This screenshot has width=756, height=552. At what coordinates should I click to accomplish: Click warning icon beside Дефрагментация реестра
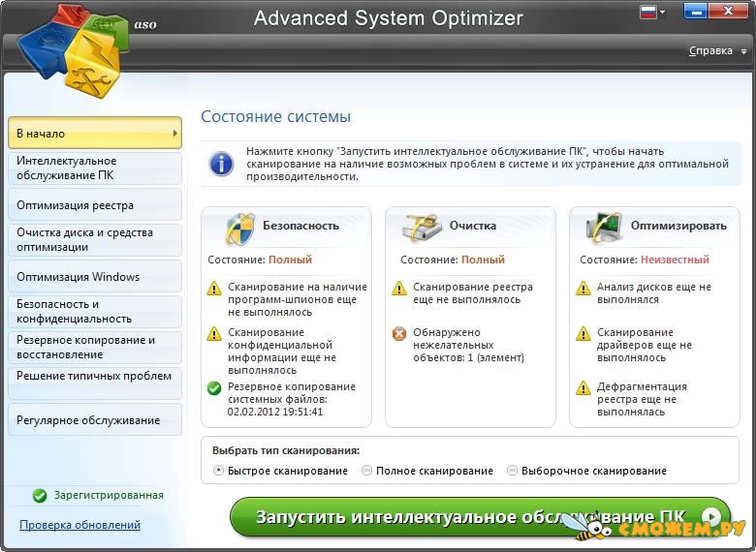(583, 387)
